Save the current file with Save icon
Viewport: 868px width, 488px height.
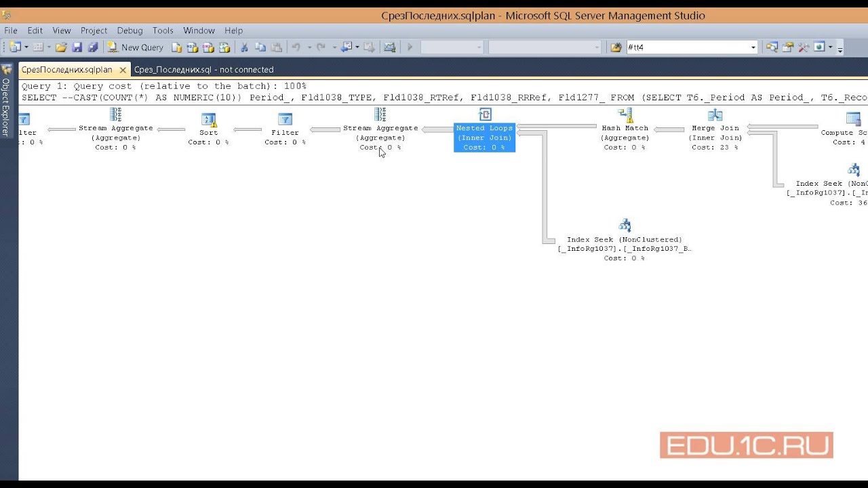[77, 47]
